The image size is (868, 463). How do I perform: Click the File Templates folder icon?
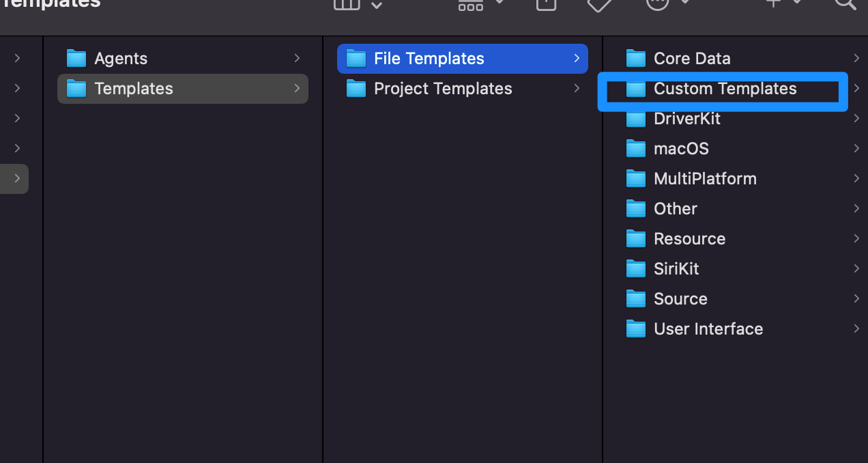point(356,59)
